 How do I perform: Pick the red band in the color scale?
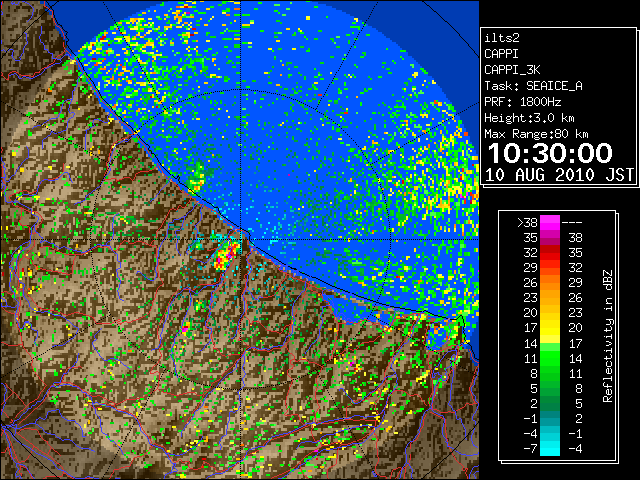(x=550, y=253)
